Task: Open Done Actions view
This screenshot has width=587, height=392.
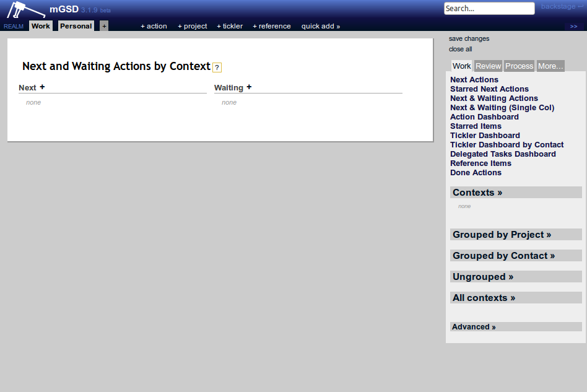Action: [476, 173]
